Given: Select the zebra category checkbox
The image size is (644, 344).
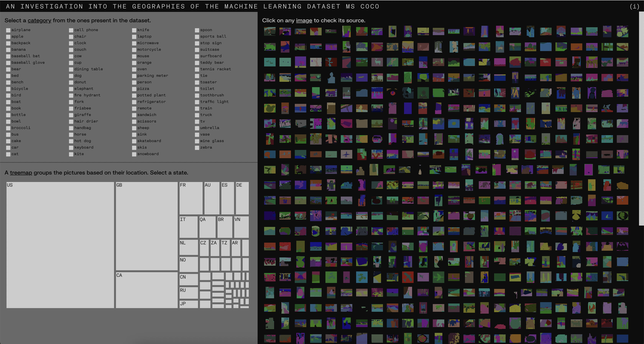Looking at the screenshot, I should pyautogui.click(x=197, y=148).
